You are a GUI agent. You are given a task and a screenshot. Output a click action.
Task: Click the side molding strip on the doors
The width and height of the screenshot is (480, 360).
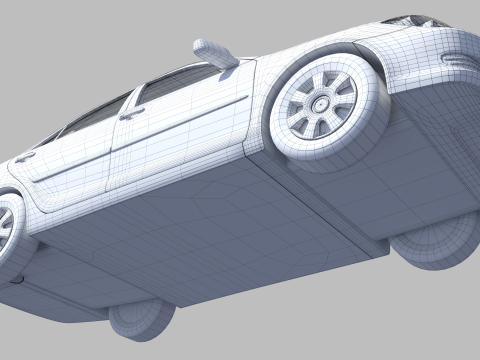(x=140, y=139)
